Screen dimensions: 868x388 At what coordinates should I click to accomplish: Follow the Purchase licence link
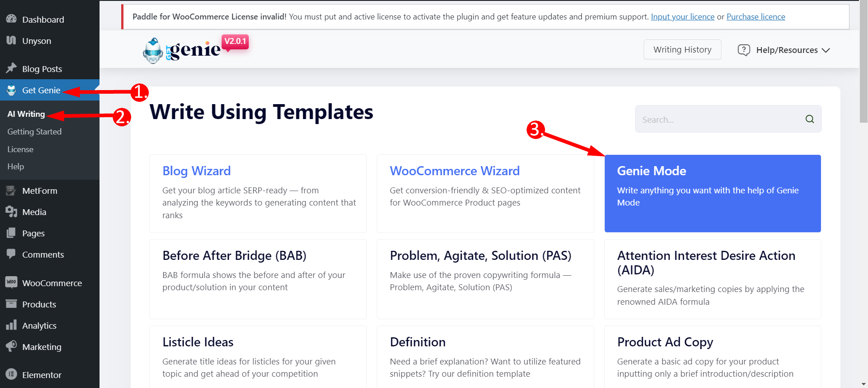(x=756, y=17)
